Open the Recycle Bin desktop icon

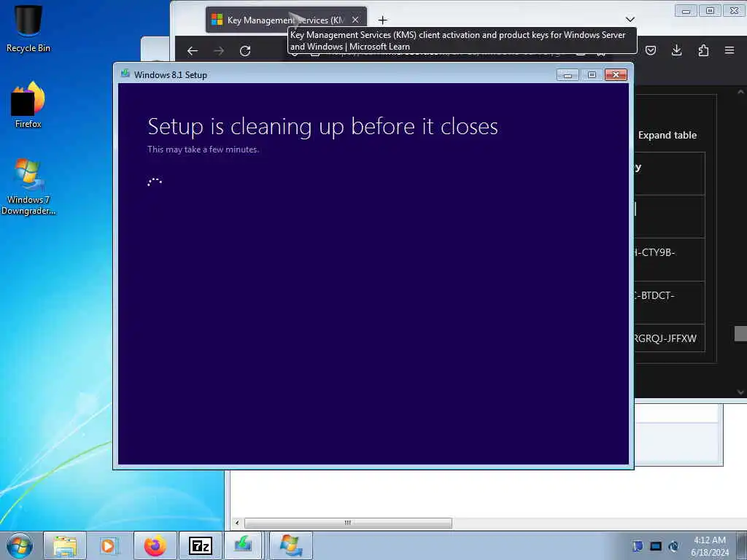(x=28, y=28)
